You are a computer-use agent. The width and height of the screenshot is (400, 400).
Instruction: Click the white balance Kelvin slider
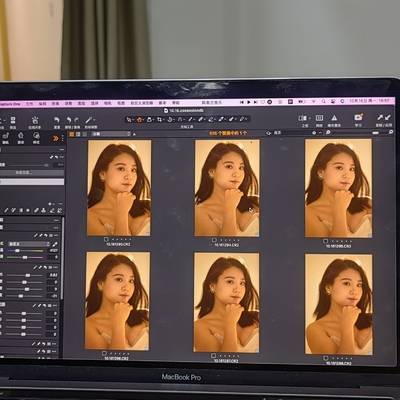click(25, 250)
